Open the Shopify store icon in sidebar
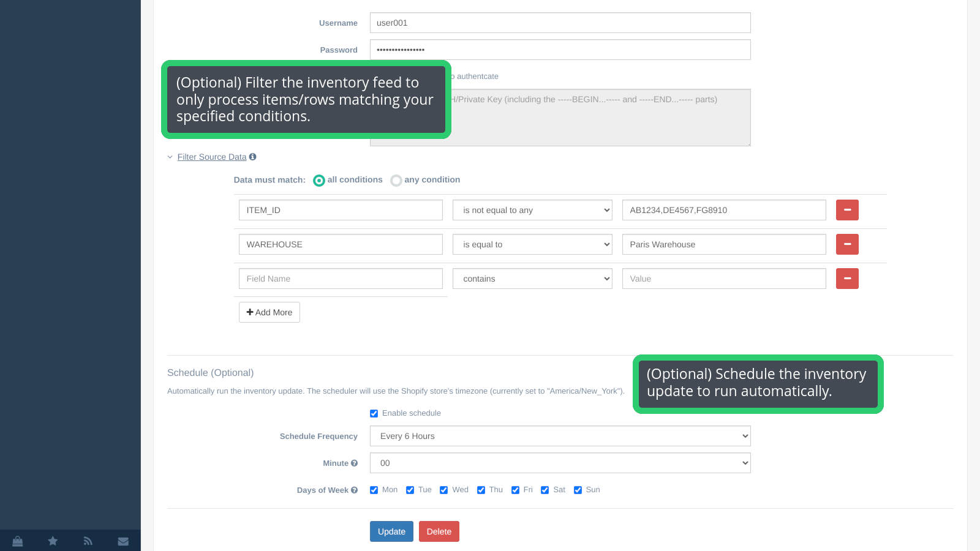Viewport: 980px width, 551px height. 17,541
